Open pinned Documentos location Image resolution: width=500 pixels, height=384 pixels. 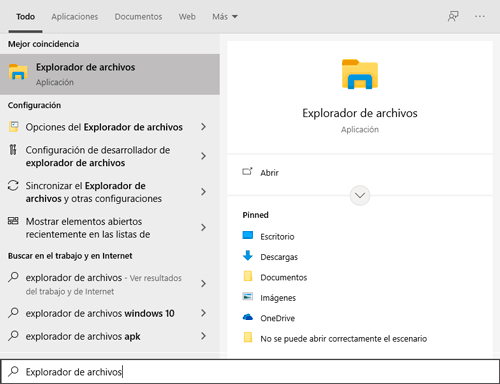click(x=284, y=277)
